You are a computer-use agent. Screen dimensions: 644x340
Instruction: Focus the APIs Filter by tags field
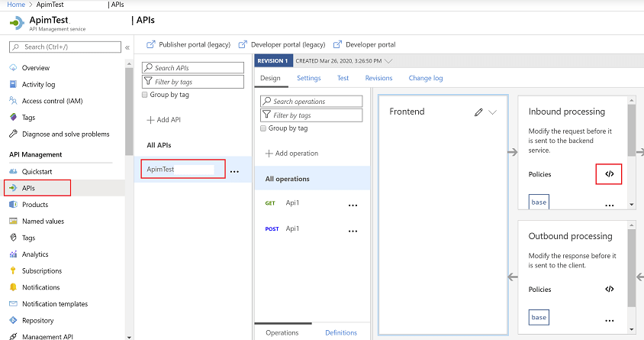(193, 82)
